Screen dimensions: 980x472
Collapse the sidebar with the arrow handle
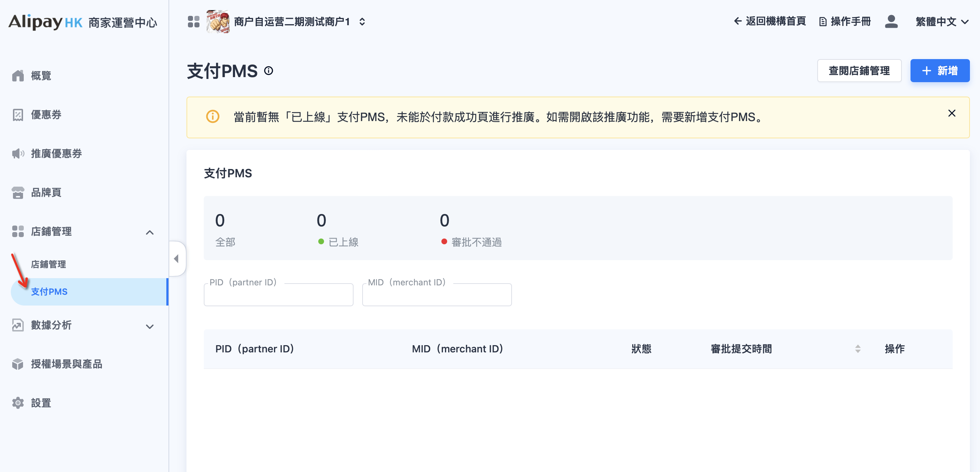177,259
